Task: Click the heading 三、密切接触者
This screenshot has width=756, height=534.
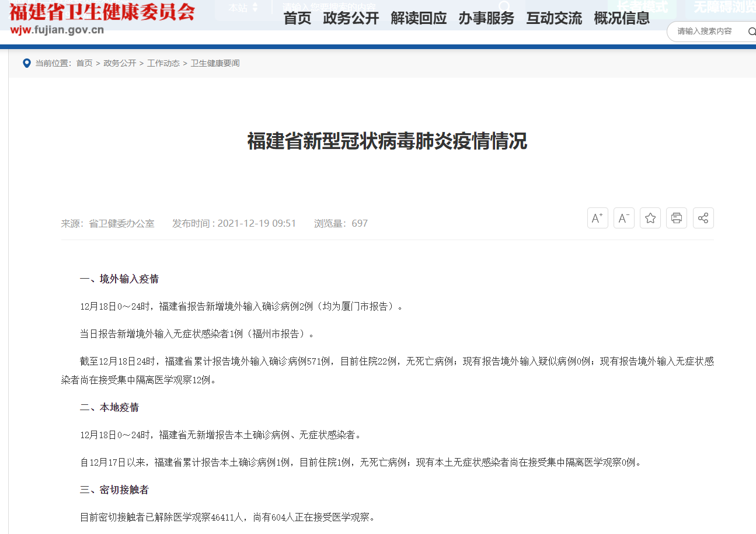Action: click(114, 490)
